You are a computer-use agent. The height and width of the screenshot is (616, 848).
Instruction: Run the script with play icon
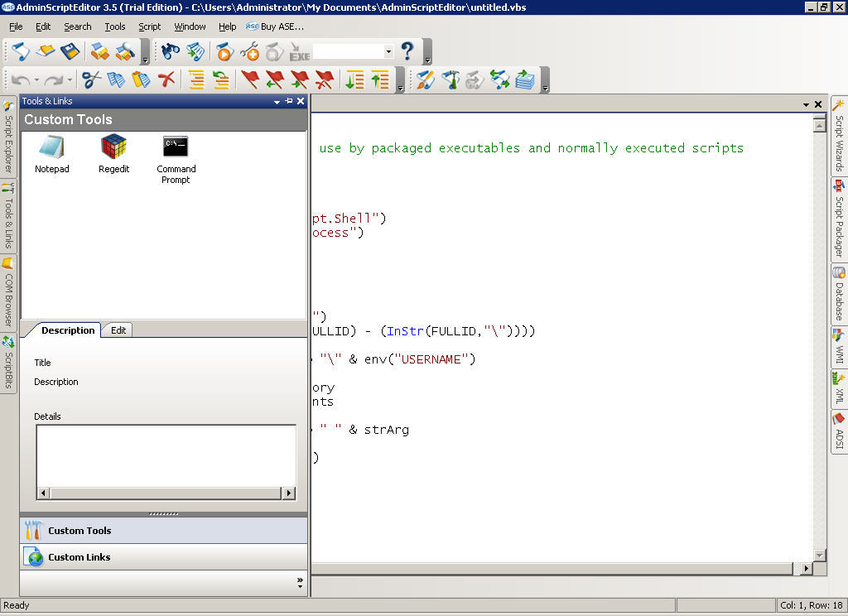click(x=224, y=52)
